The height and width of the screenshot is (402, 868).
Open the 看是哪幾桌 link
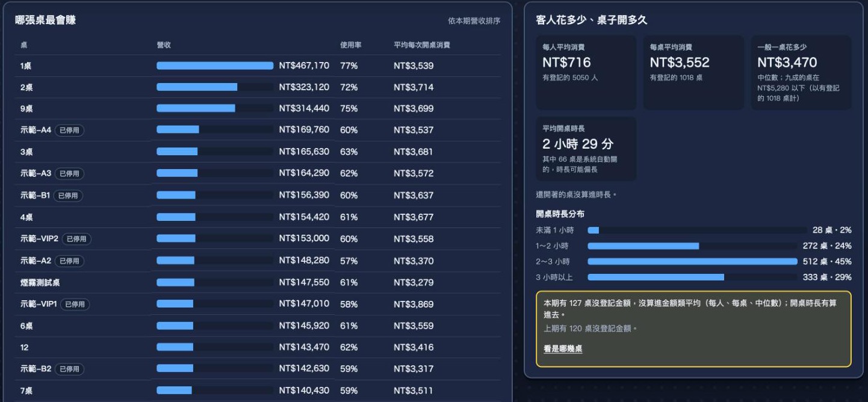tap(563, 349)
